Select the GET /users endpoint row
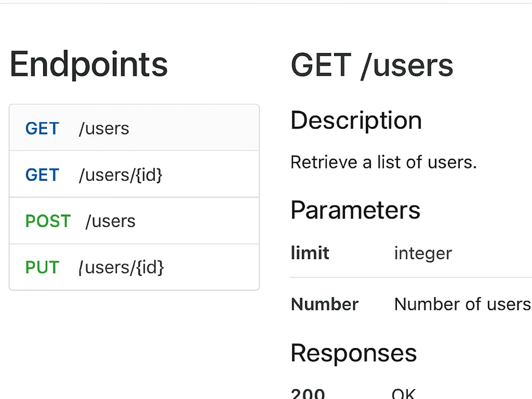This screenshot has width=532, height=399. pos(134,128)
